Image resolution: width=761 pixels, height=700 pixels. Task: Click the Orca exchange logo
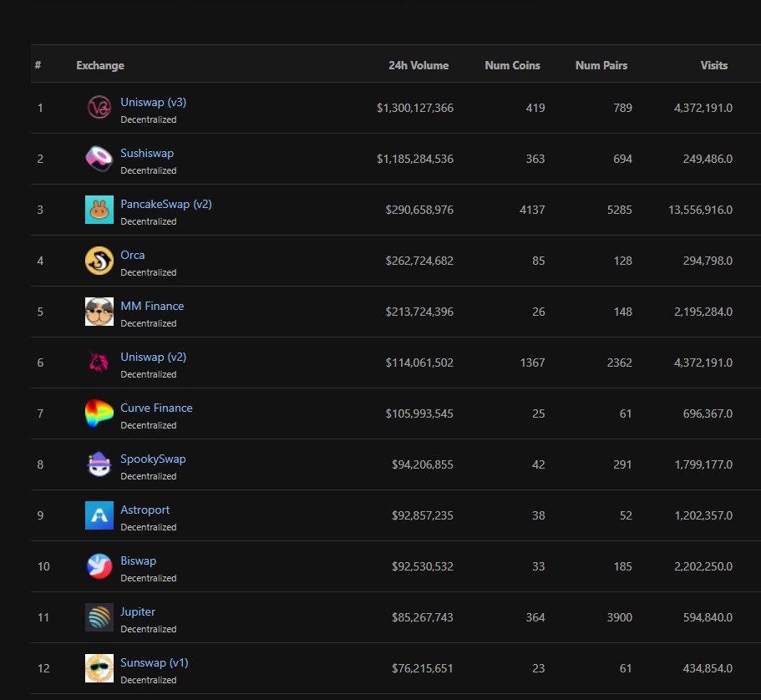pyautogui.click(x=99, y=260)
